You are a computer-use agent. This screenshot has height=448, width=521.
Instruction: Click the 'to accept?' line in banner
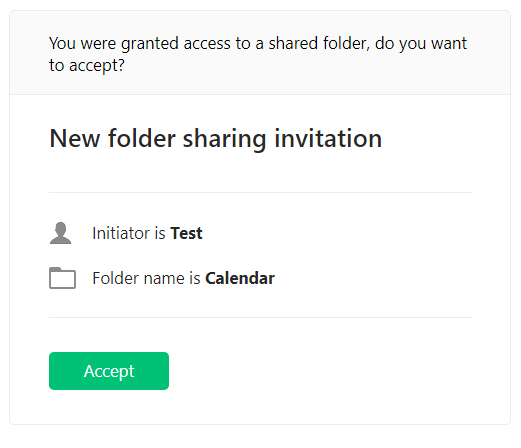click(x=87, y=65)
